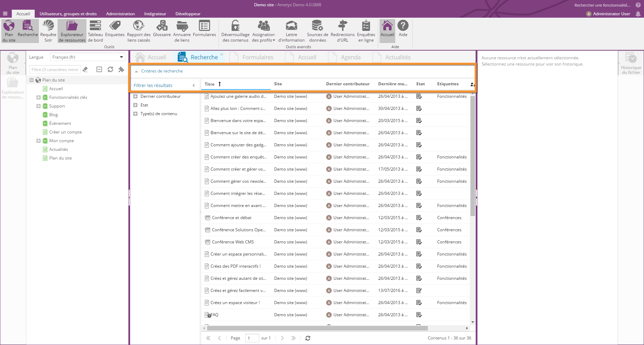Expand the Fonctionnalités clés tree node
This screenshot has width=644, height=345.
[x=39, y=97]
